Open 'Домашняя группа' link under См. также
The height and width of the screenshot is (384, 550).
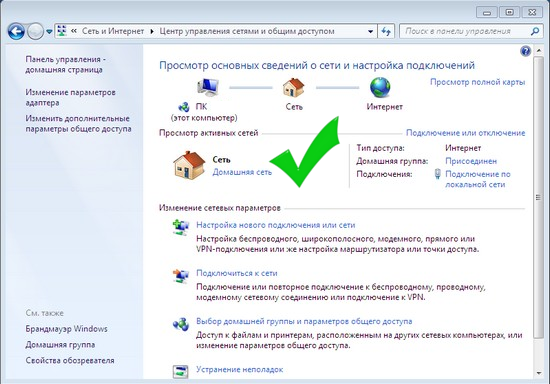tap(60, 344)
